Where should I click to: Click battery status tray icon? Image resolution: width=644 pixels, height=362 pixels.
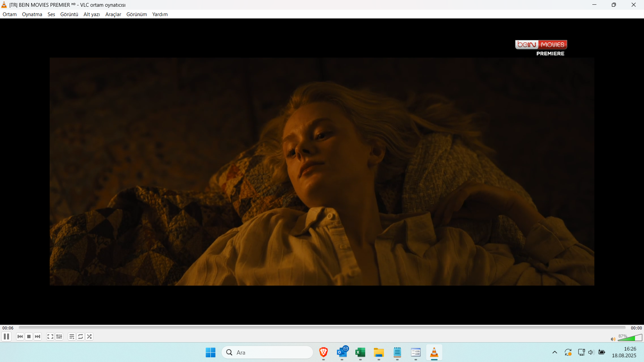(602, 352)
